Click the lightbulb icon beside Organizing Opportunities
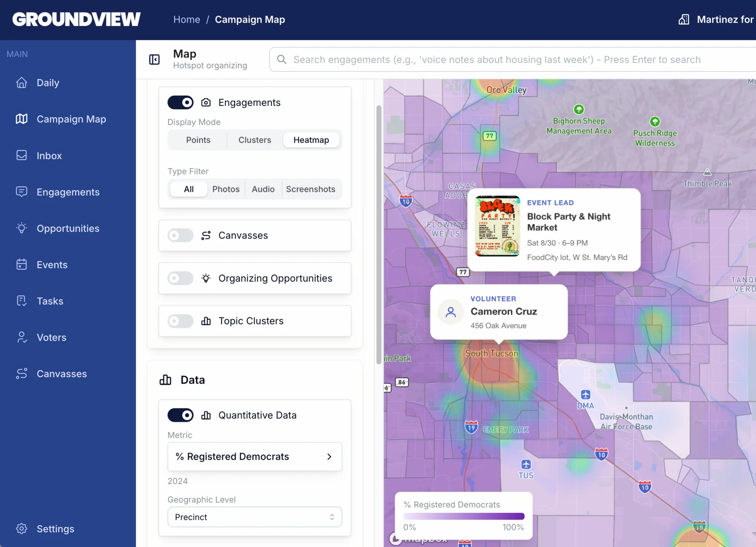Image resolution: width=756 pixels, height=547 pixels. [x=206, y=278]
